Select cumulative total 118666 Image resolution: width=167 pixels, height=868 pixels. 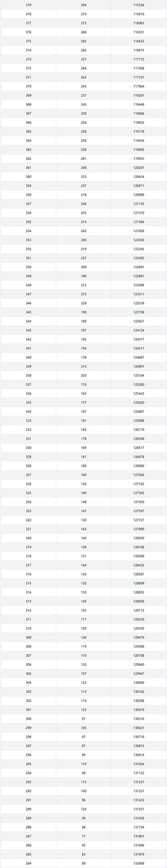139,114
